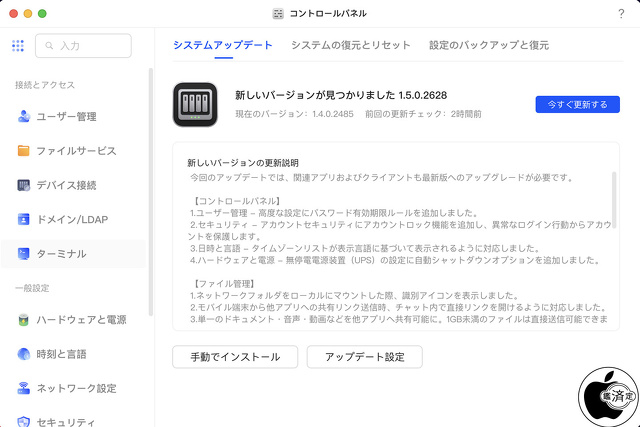
Task: Click the デバイス接続 device icon
Action: click(24, 185)
